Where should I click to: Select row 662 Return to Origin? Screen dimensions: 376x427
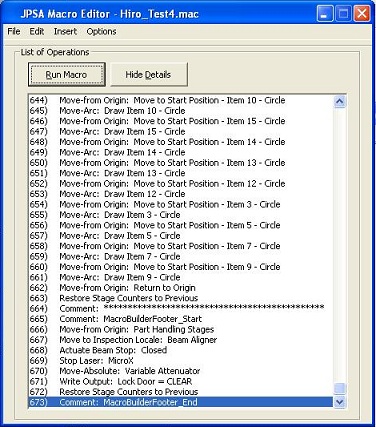pos(181,288)
